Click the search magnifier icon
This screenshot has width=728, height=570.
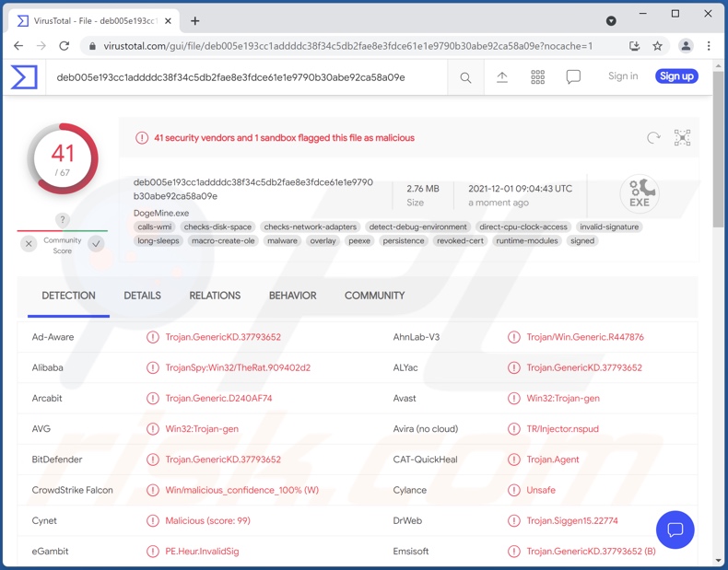[x=465, y=77]
